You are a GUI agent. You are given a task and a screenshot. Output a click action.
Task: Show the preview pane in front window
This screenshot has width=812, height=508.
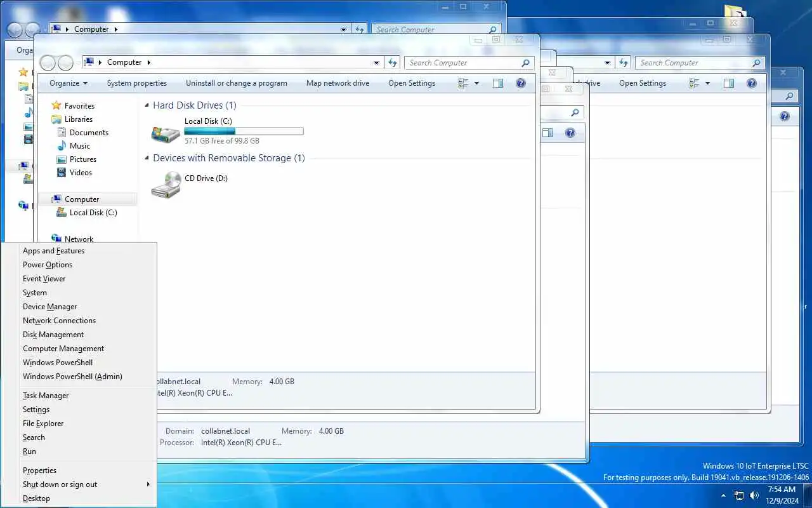pos(498,83)
